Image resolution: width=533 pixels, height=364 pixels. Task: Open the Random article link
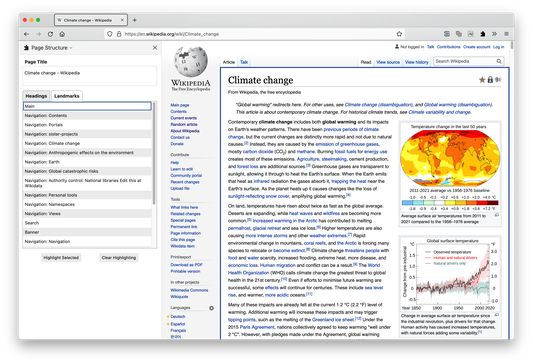pyautogui.click(x=184, y=124)
